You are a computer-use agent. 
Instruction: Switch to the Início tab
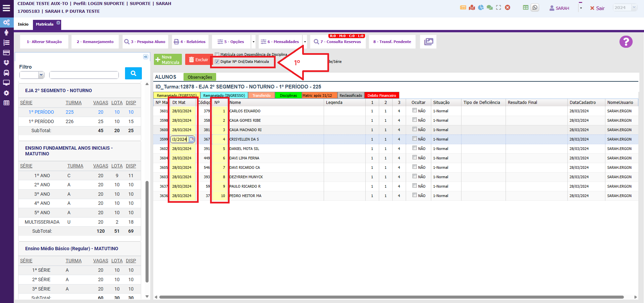point(23,24)
